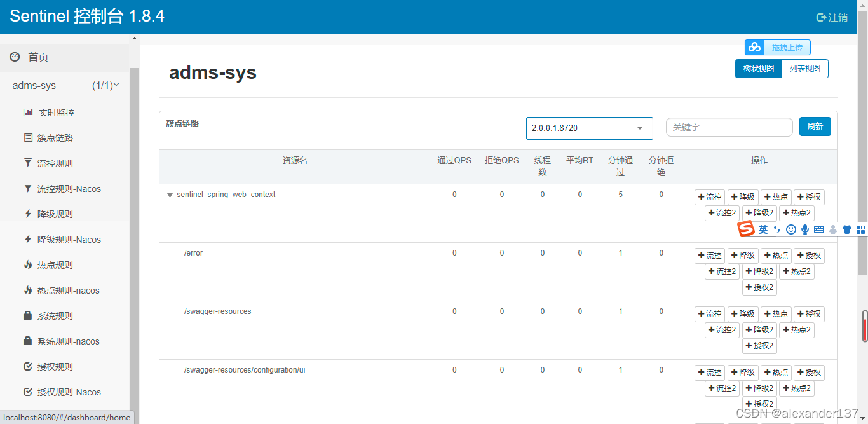Click filter icon beside 流控规则-Nacos
Image resolution: width=868 pixels, height=424 pixels.
27,188
